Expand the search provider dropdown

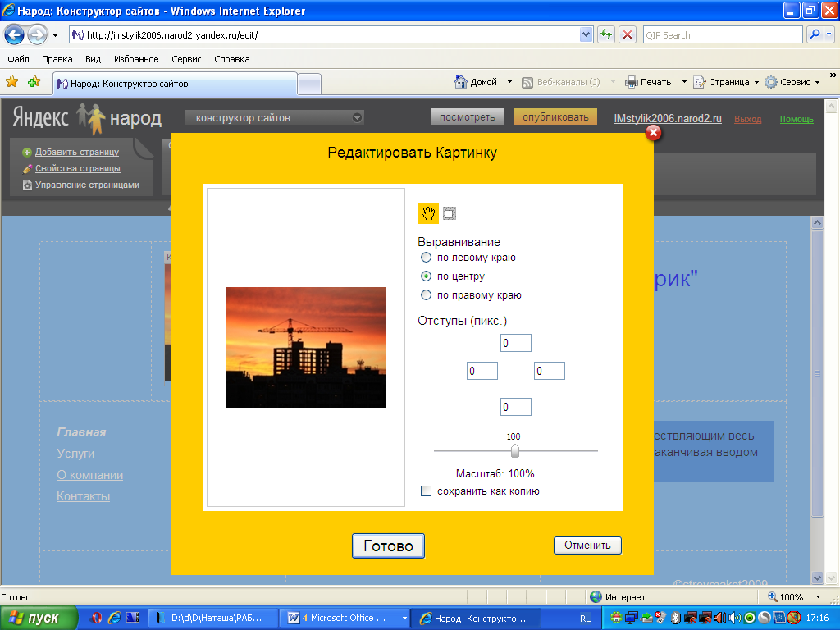pyautogui.click(x=829, y=34)
